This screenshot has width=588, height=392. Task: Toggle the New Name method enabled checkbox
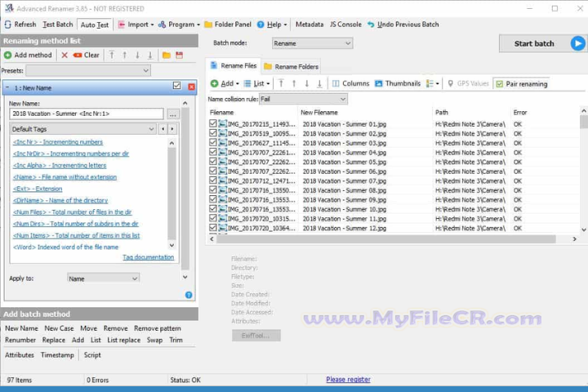(x=176, y=86)
